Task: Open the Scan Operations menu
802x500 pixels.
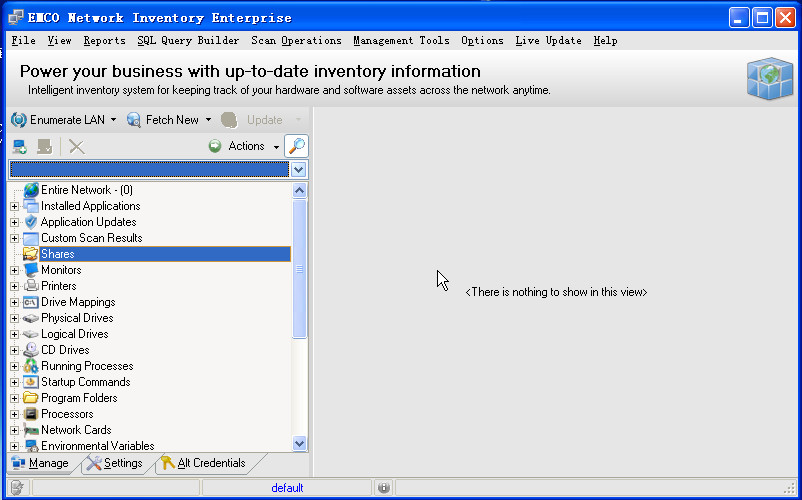Action: (296, 40)
